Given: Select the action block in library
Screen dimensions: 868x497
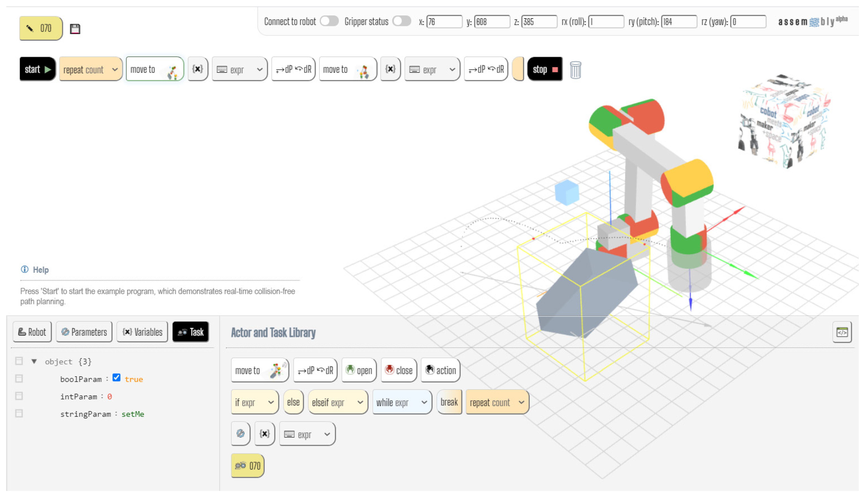Looking at the screenshot, I should (440, 370).
